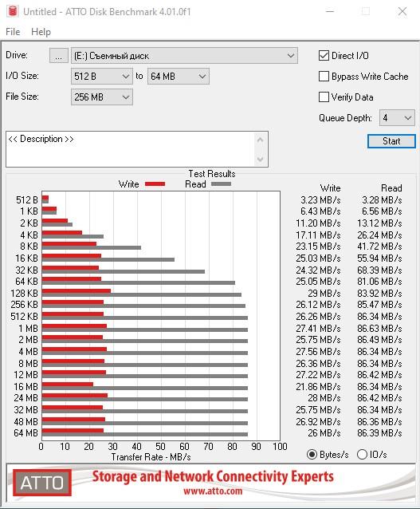Screen dimensions: 420x509
Task: Expand the File Size 256 MB dropdown
Action: point(102,97)
